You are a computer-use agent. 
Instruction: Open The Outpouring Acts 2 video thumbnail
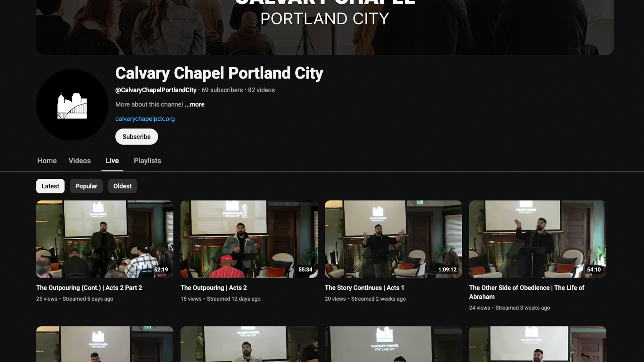(x=249, y=239)
